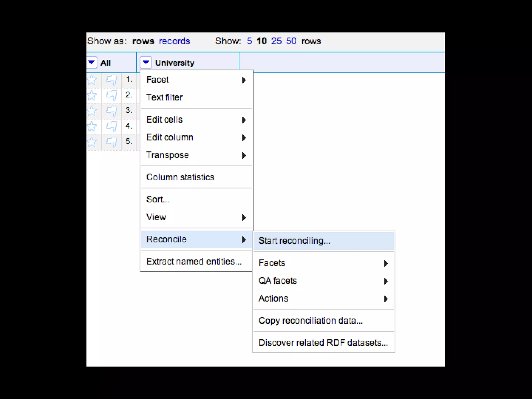Open the All column dropdown

91,62
